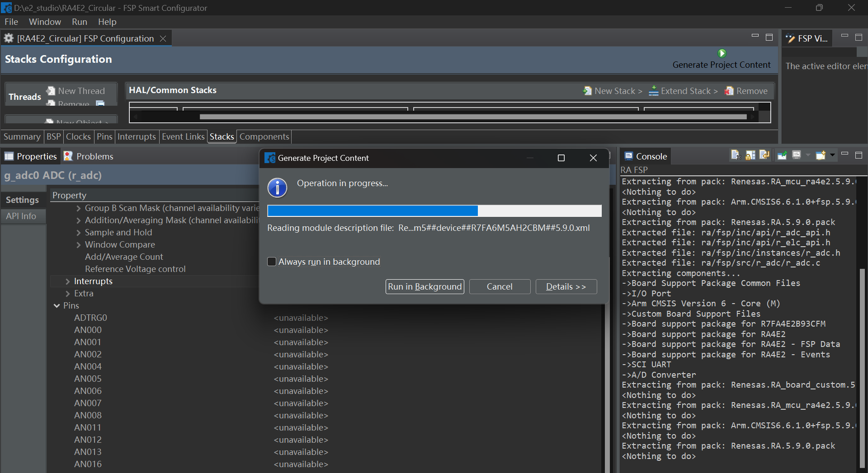Click the FSP Configuration editor gear icon
The image size is (868, 473).
tap(9, 38)
